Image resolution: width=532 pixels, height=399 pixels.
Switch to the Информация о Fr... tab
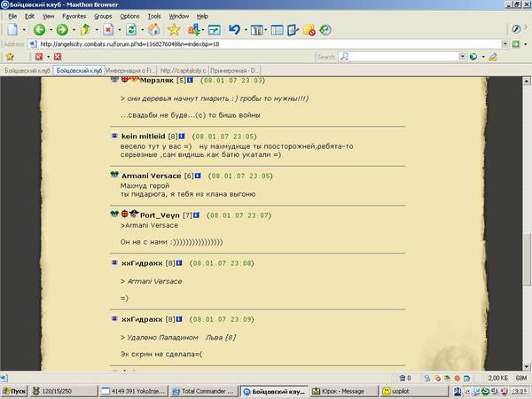pos(131,70)
